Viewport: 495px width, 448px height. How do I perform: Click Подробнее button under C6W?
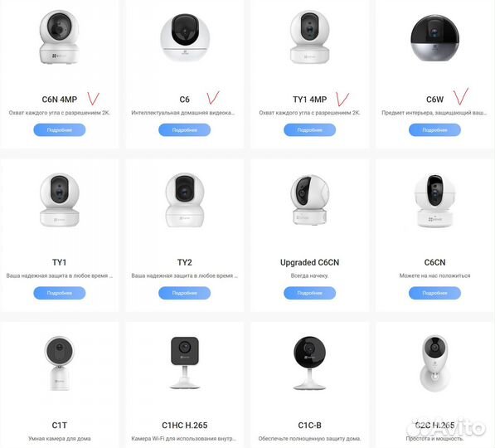click(434, 130)
